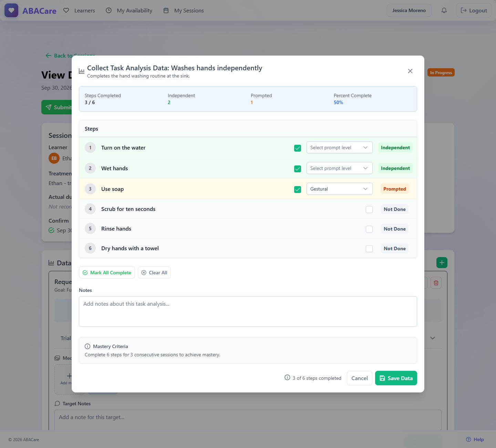Click the ABACare brand name text
496x448 pixels.
[x=39, y=11]
